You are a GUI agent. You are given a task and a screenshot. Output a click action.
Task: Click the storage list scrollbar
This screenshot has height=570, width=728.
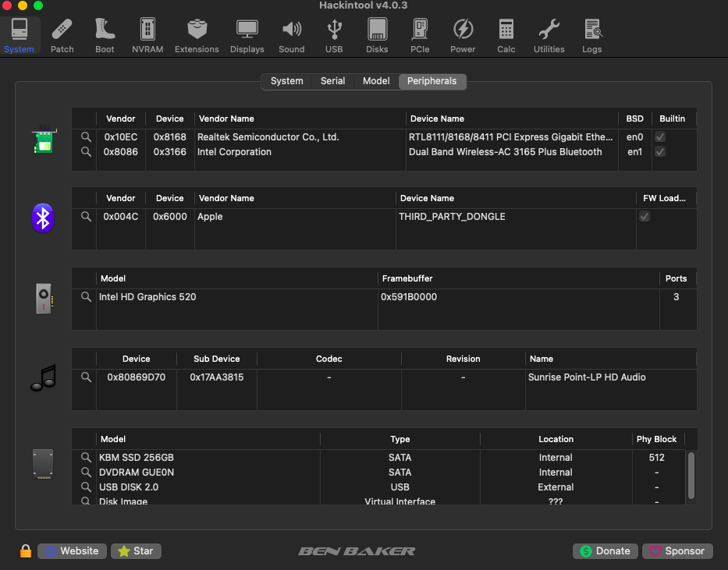click(x=691, y=476)
